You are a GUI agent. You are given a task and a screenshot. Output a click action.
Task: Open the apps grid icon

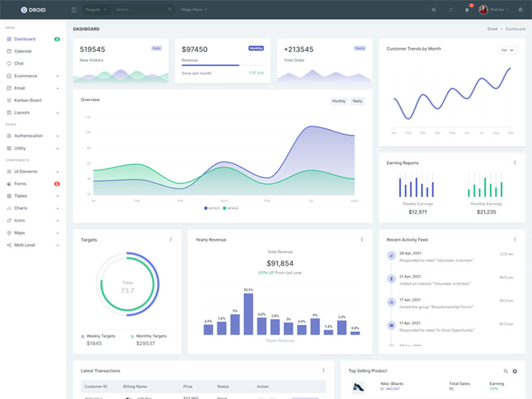coord(434,10)
